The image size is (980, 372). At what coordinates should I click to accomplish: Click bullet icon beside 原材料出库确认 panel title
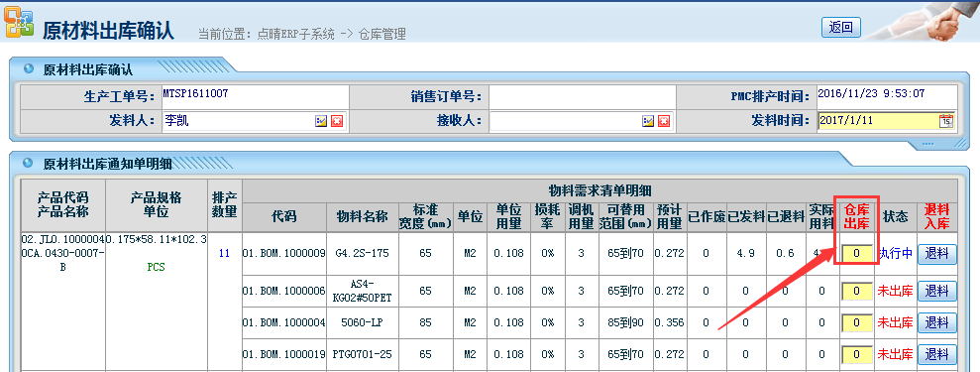click(28, 68)
